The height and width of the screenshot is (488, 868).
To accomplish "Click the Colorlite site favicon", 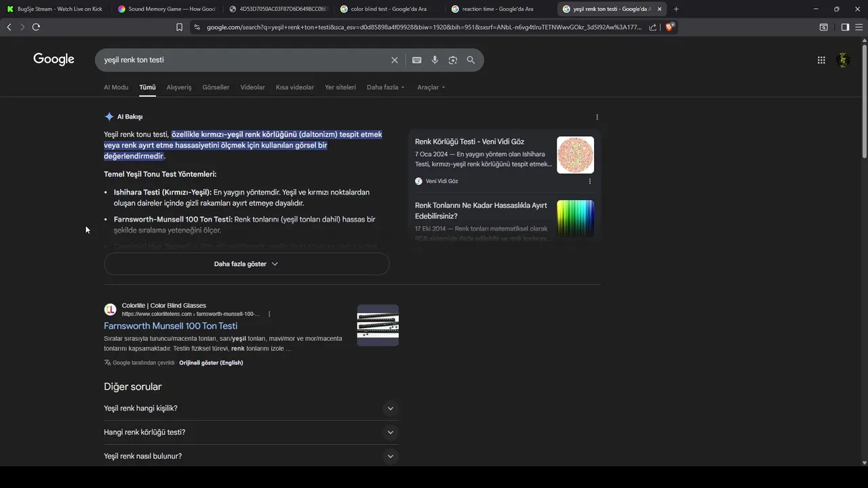I will (x=110, y=310).
